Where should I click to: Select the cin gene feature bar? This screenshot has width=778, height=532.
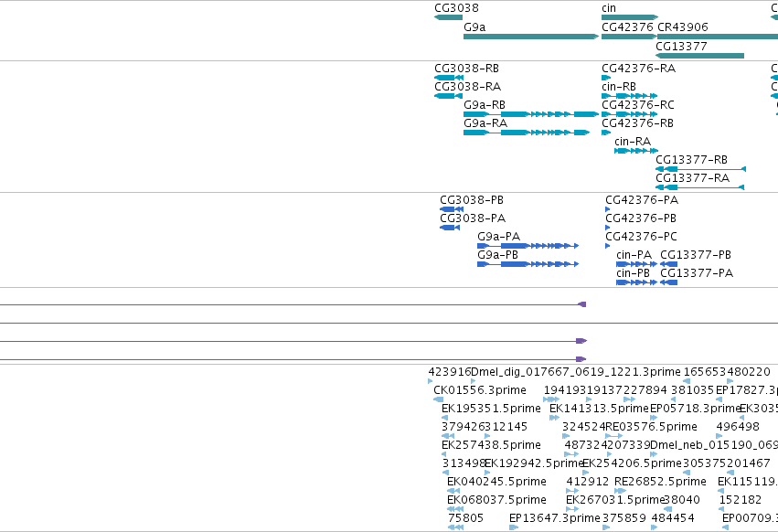coord(630,17)
